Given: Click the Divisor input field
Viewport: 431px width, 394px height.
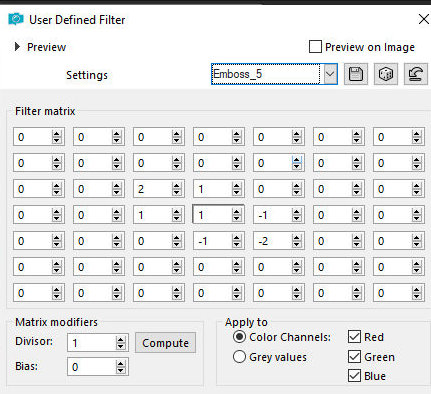Looking at the screenshot, I should click(92, 343).
